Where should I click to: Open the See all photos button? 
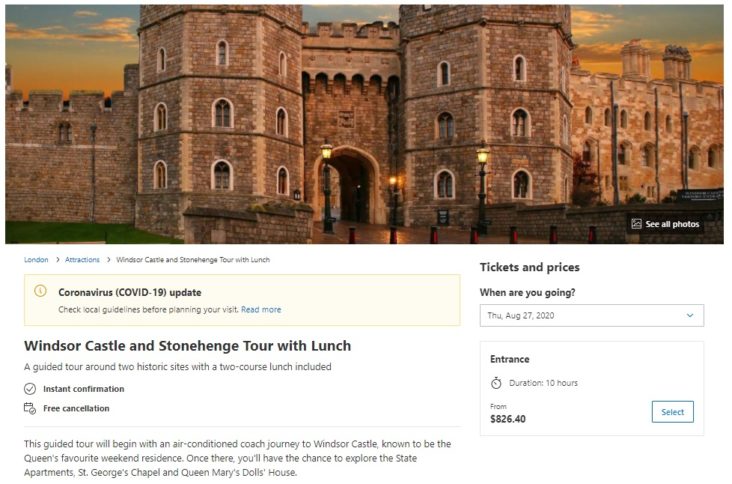click(665, 224)
